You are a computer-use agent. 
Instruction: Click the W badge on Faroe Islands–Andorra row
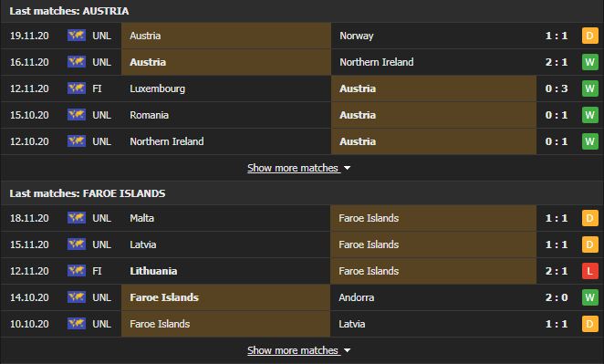(589, 297)
